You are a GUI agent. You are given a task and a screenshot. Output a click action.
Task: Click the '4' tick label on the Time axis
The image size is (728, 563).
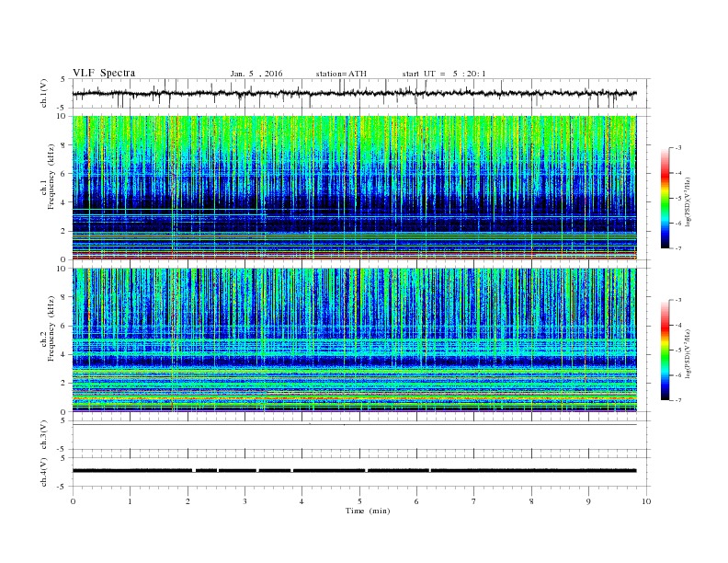coord(302,501)
